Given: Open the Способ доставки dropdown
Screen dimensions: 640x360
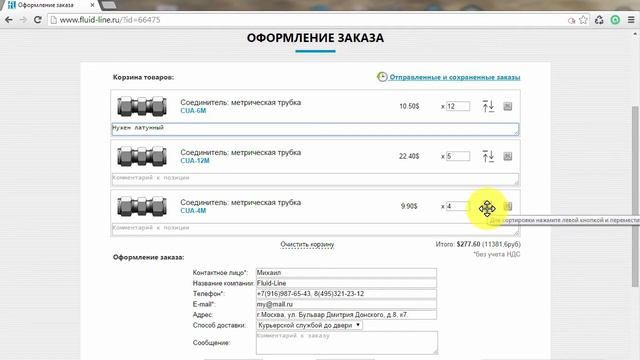Looking at the screenshot, I should tap(309, 325).
